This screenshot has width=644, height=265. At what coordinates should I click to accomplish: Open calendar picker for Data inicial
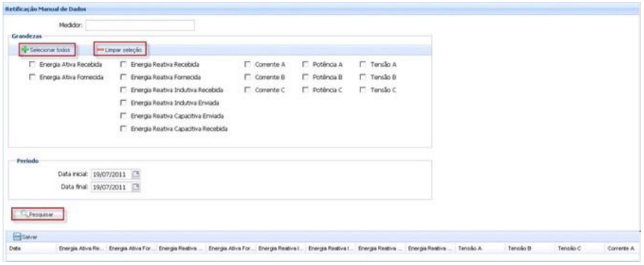pos(136,175)
